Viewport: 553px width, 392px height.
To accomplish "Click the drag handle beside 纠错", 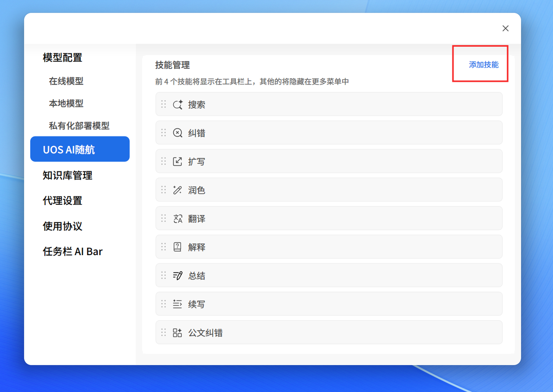I will (164, 133).
